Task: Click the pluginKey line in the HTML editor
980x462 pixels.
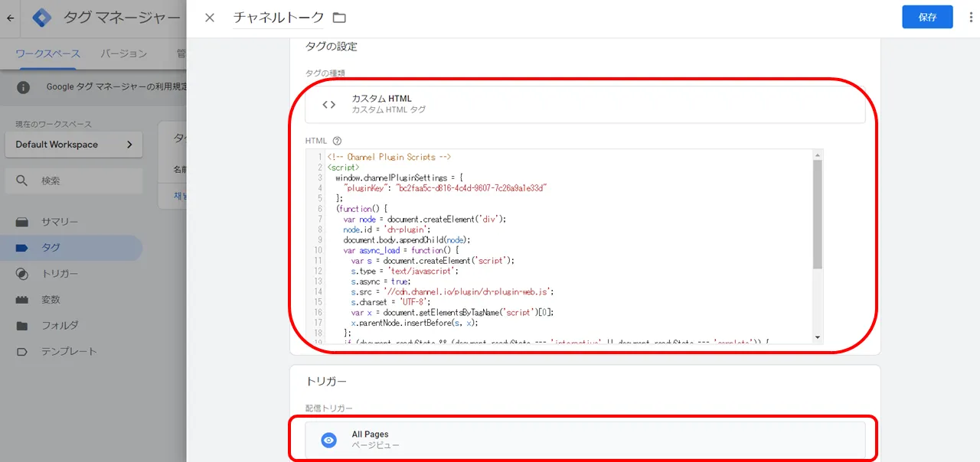Action: pos(445,187)
